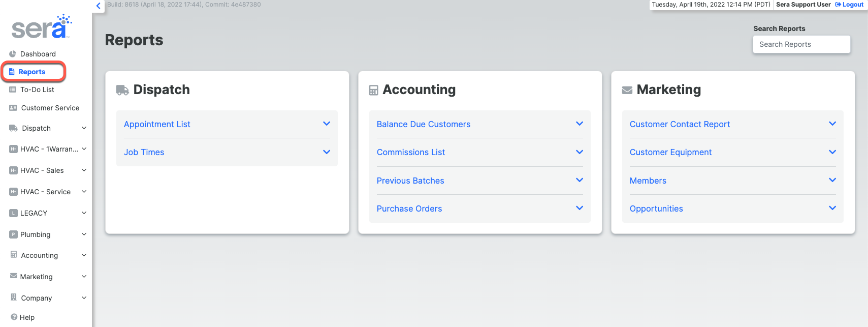
Task: Click the To-Do List icon
Action: coord(13,90)
